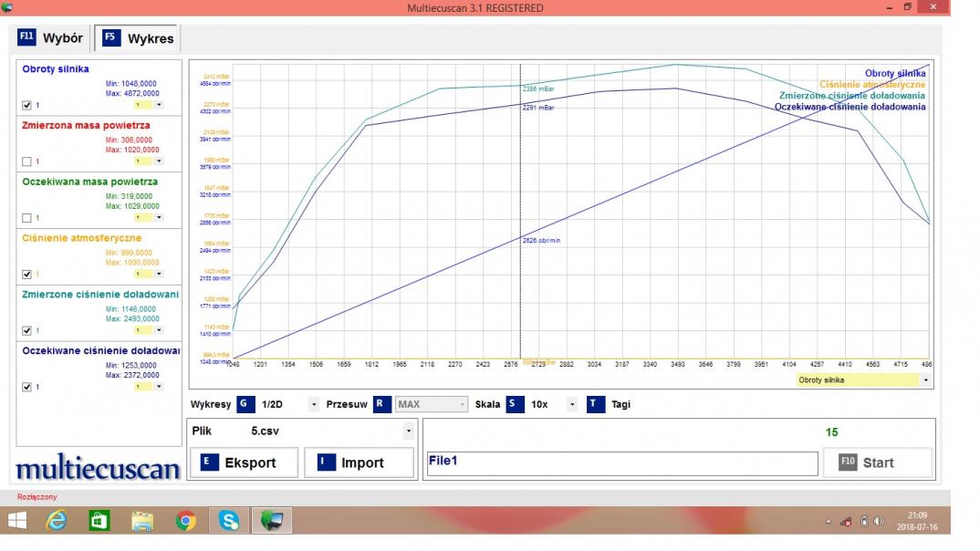Click the R shortcut icon next to Przesuw

381,404
